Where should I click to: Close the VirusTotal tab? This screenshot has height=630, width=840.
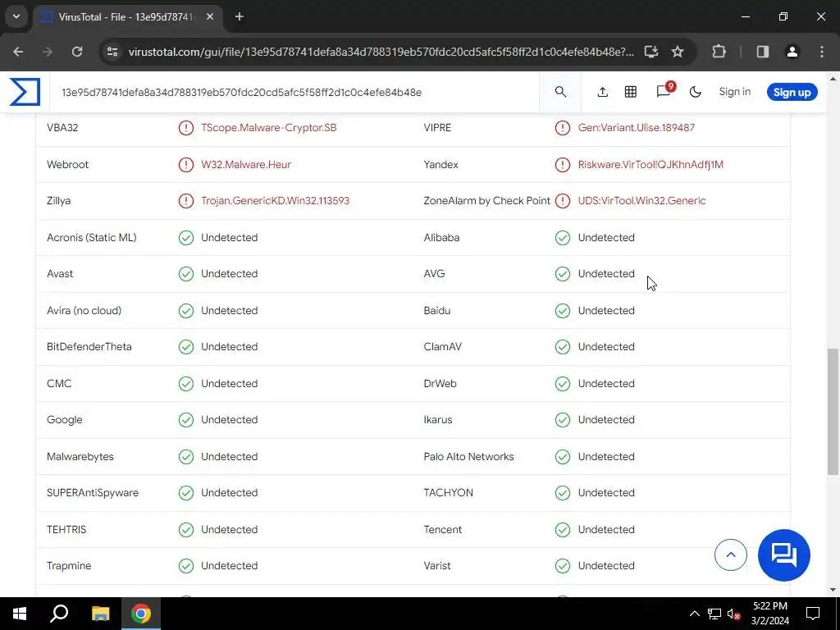click(210, 16)
